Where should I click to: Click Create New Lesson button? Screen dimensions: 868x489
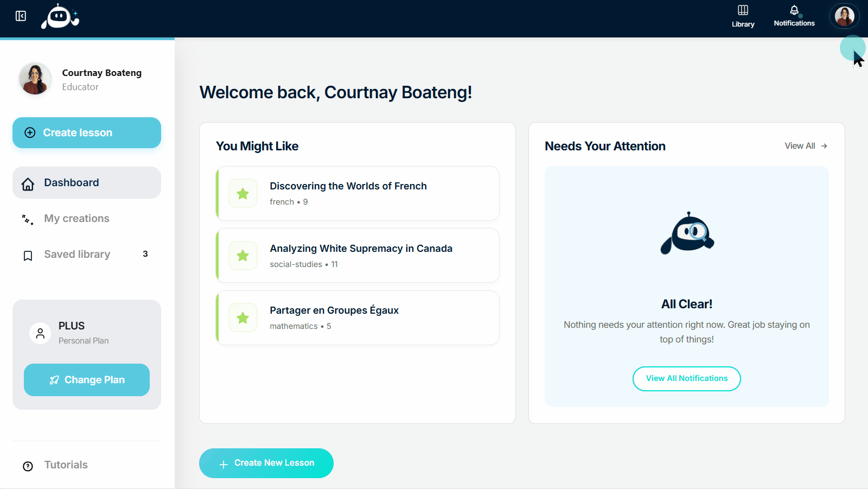coord(266,463)
